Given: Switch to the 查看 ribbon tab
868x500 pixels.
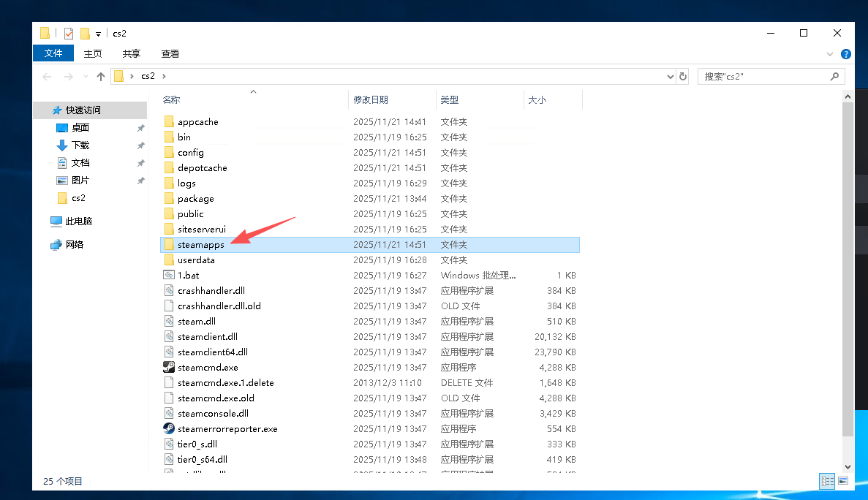Looking at the screenshot, I should coord(170,53).
